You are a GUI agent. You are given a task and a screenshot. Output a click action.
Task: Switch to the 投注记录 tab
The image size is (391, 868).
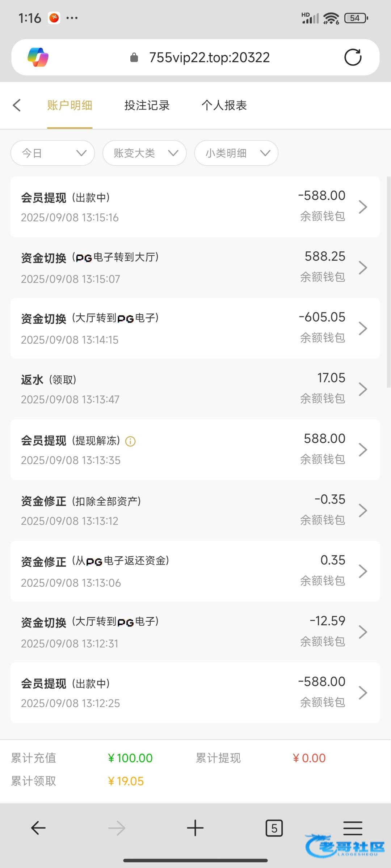pyautogui.click(x=147, y=105)
